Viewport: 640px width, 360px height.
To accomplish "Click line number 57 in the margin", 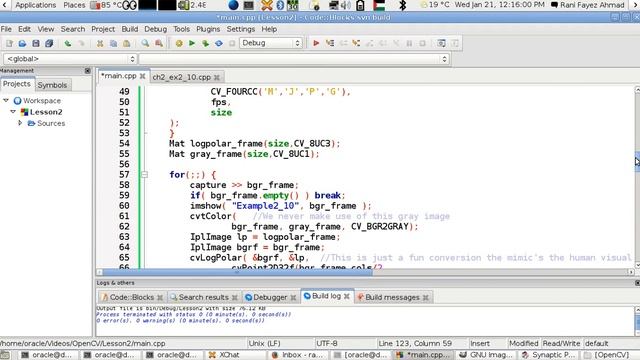I will (124, 175).
